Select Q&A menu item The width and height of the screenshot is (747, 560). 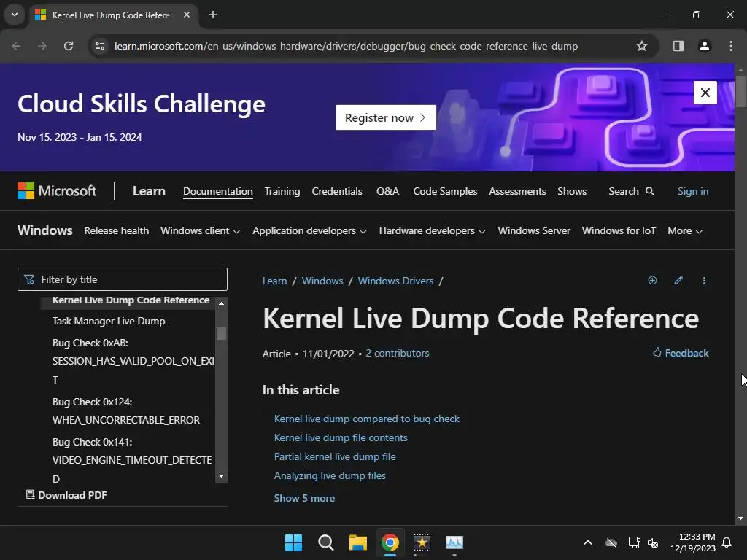(x=387, y=192)
